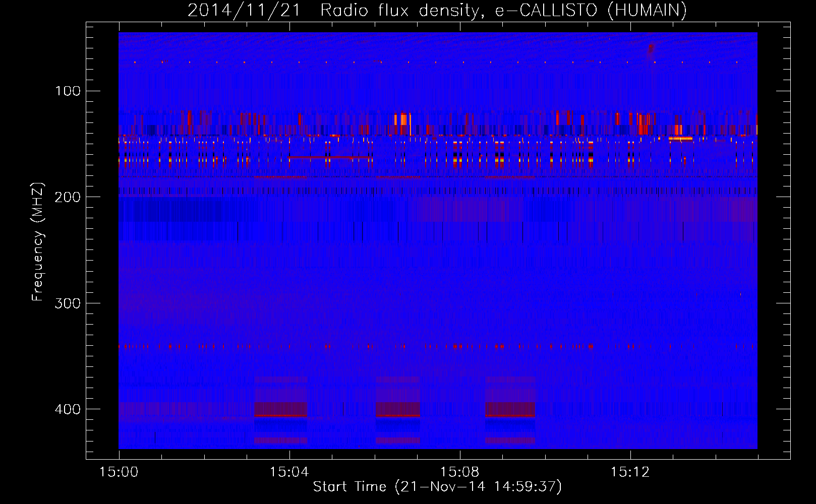This screenshot has height=504, width=816.
Task: Click the 'Frequency (MHZ)' axis label
Action: 38,242
